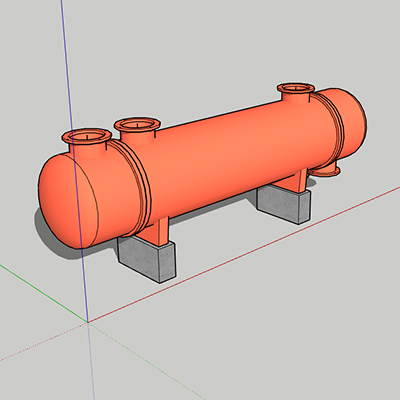The width and height of the screenshot is (400, 400).
Task: Click the solid green axis line
Action: click(43, 293)
